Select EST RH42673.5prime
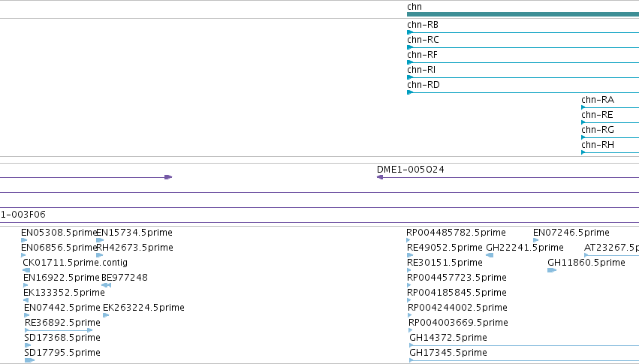 pos(135,248)
